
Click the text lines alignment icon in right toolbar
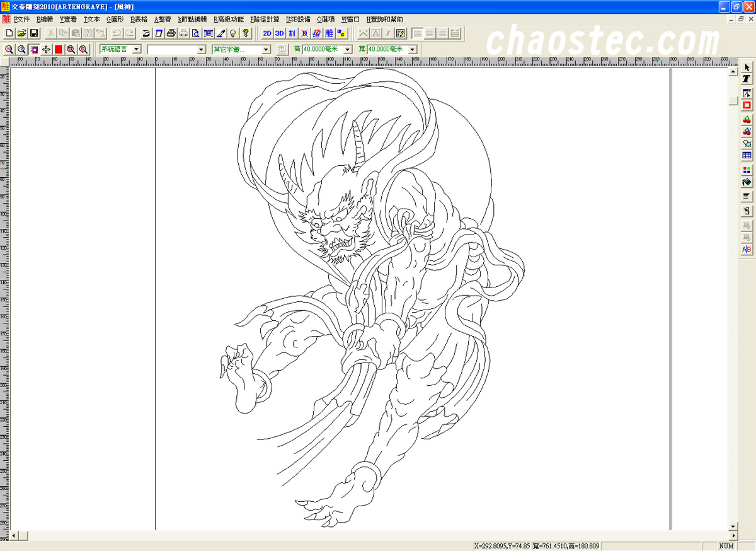(747, 197)
